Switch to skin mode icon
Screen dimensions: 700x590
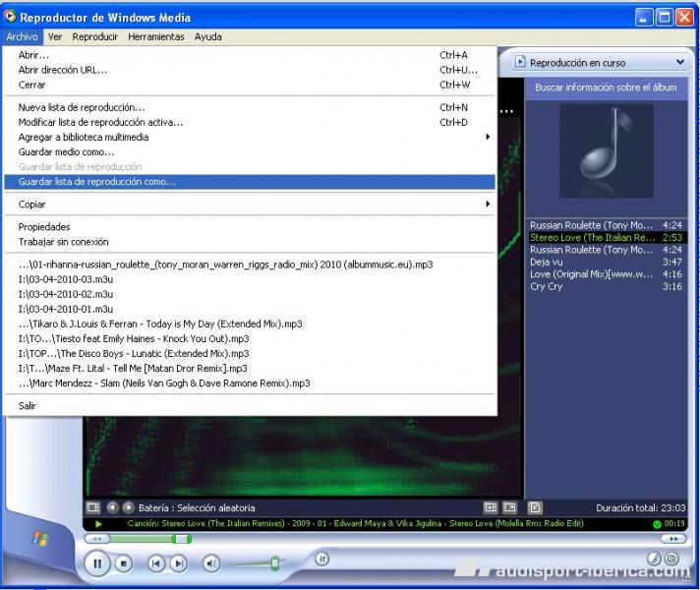pyautogui.click(x=671, y=559)
